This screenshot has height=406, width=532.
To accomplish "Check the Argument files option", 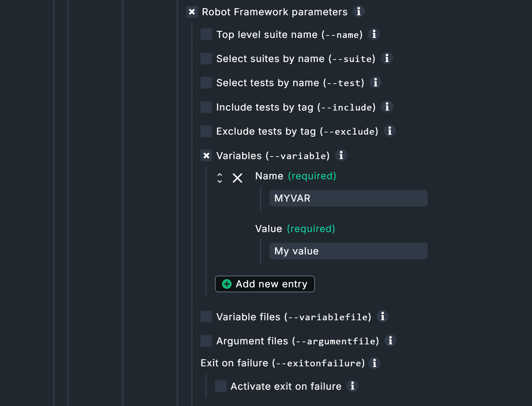I will click(x=206, y=341).
